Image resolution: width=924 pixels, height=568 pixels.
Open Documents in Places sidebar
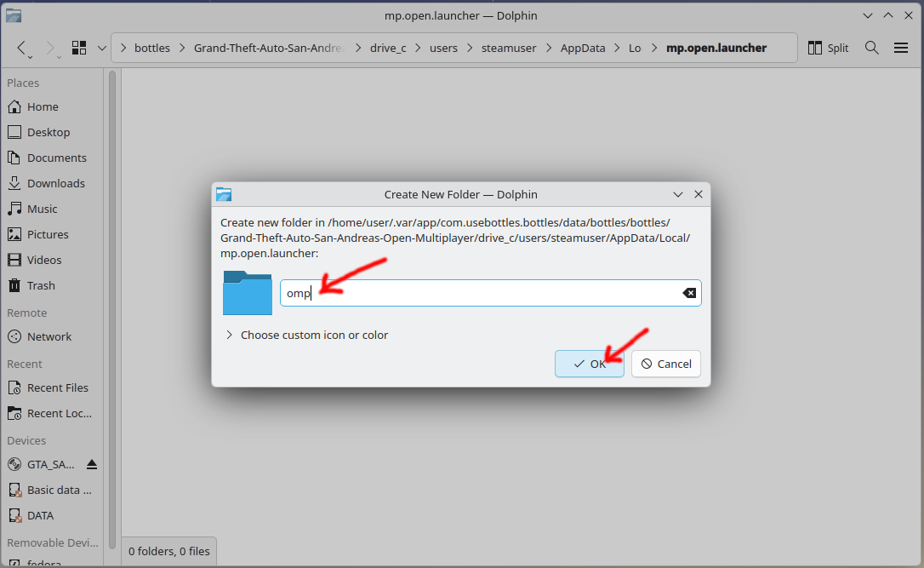click(x=53, y=158)
